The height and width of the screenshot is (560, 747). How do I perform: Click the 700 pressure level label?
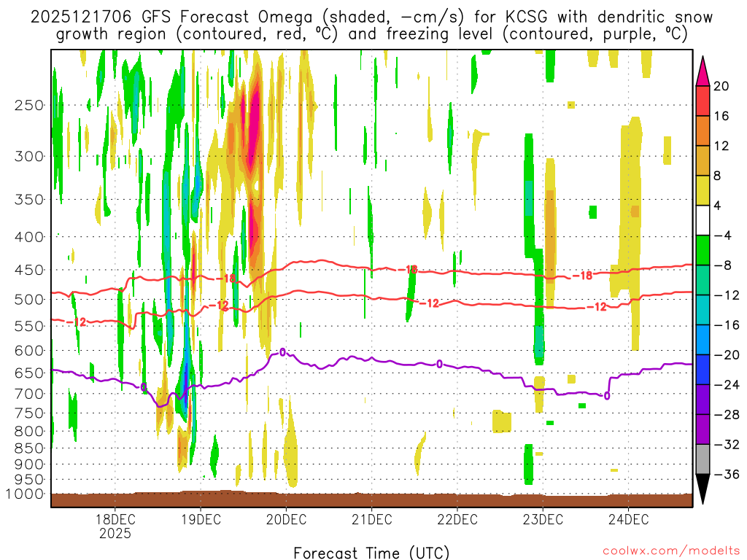pos(29,394)
